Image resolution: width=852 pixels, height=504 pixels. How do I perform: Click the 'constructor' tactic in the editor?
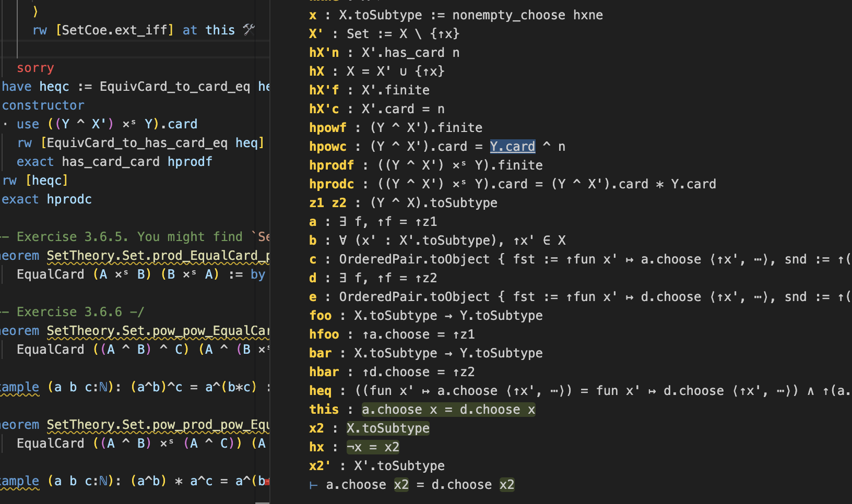click(x=43, y=105)
